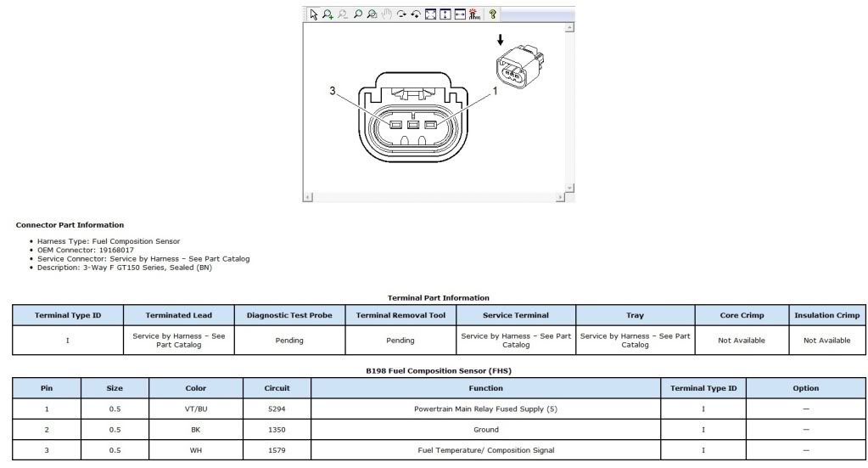
Task: Click the greyed zoom out magnifier icon
Action: (x=343, y=15)
